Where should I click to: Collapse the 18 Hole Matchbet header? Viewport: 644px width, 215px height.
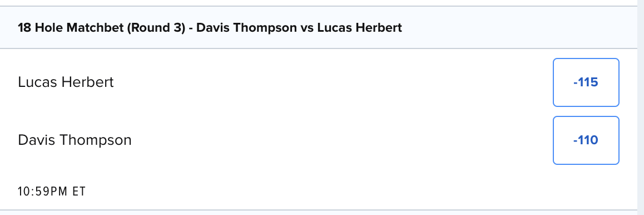(x=318, y=27)
